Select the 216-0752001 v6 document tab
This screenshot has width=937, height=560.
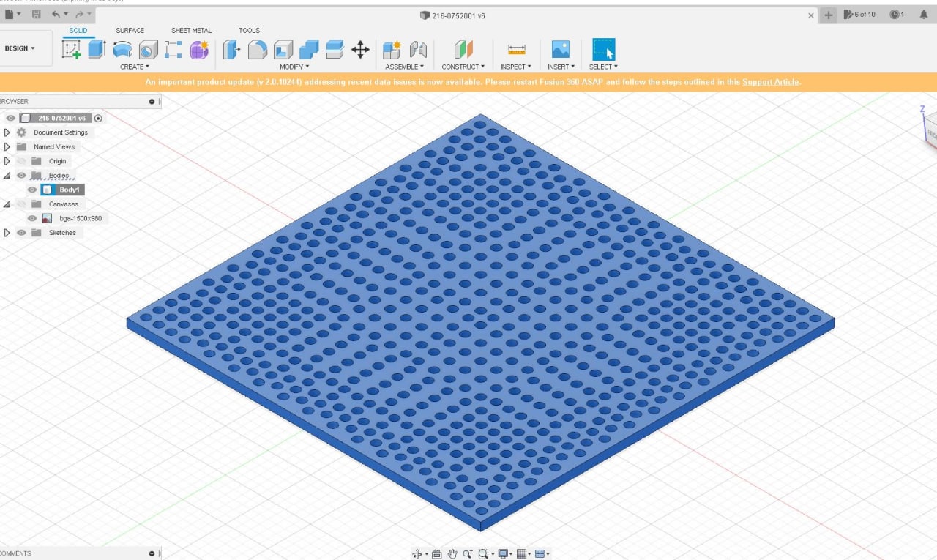(x=452, y=15)
